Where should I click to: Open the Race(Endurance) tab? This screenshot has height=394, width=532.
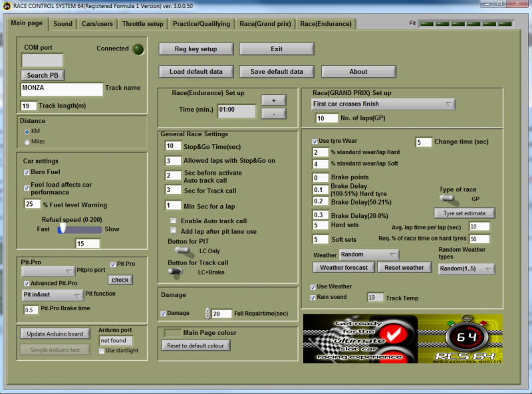(326, 24)
